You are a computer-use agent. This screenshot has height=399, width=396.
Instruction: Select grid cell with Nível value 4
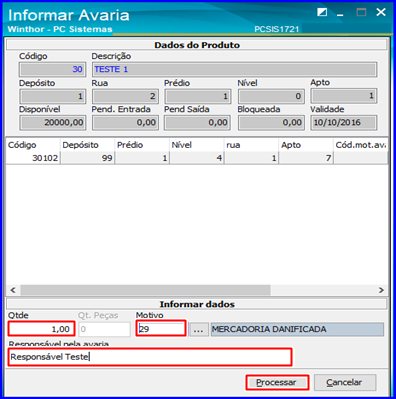[197, 158]
